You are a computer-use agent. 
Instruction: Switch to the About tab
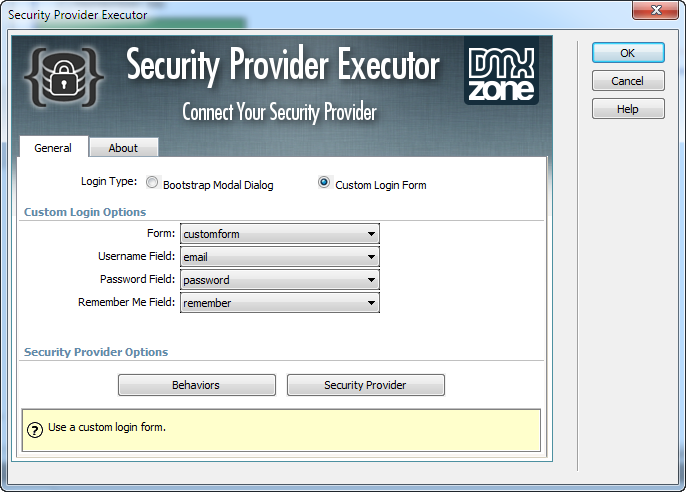123,148
